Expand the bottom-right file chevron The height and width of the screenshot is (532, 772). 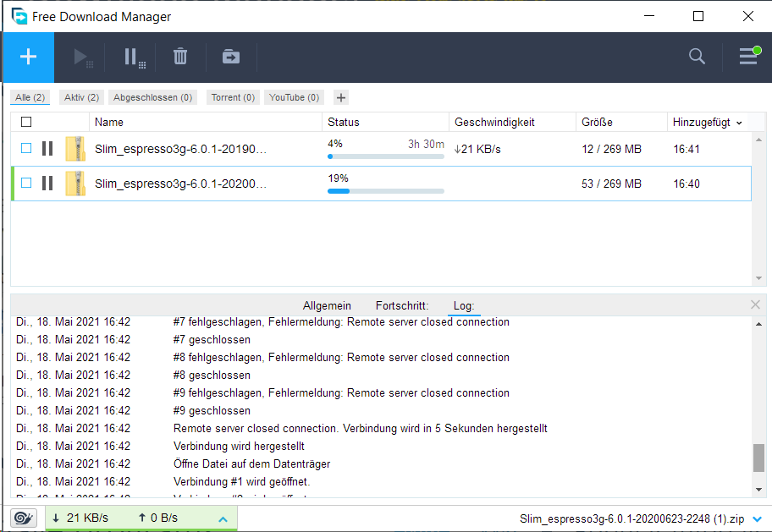[758, 518]
